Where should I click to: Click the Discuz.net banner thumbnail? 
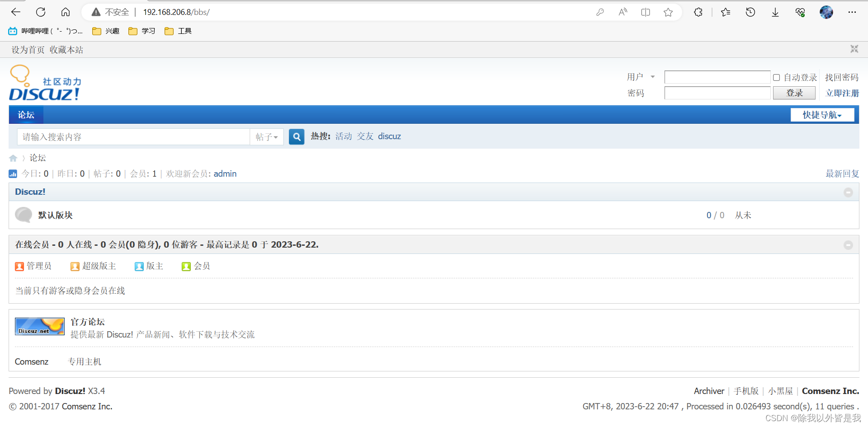pos(40,326)
